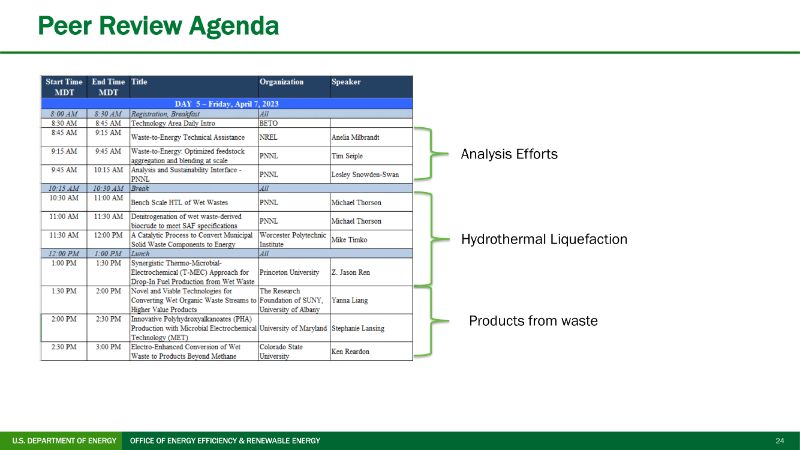Select the Speaker column header

pos(346,81)
